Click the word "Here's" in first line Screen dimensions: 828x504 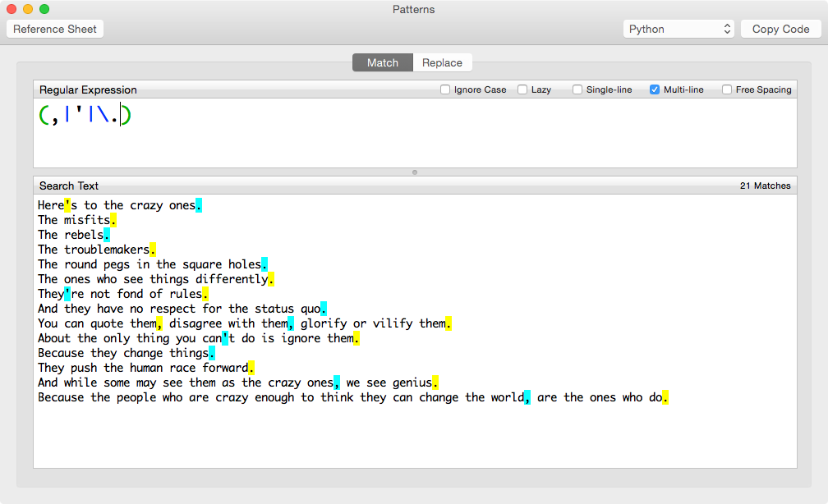(x=57, y=205)
